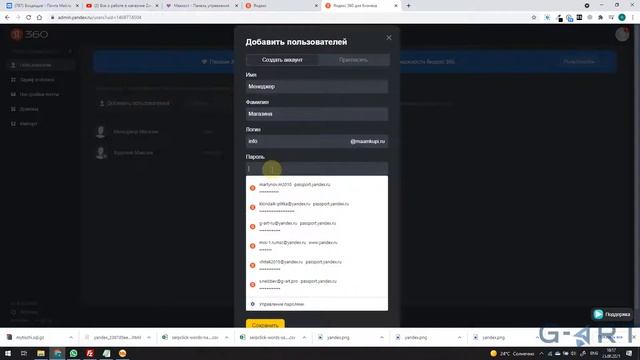The width and height of the screenshot is (640, 360).
Task: Choose fifth saved password vhtek2015@yandex.ru
Action: pyautogui.click(x=317, y=265)
